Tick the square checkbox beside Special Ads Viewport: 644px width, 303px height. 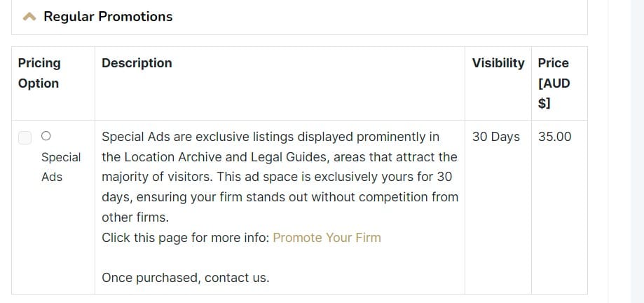(25, 137)
